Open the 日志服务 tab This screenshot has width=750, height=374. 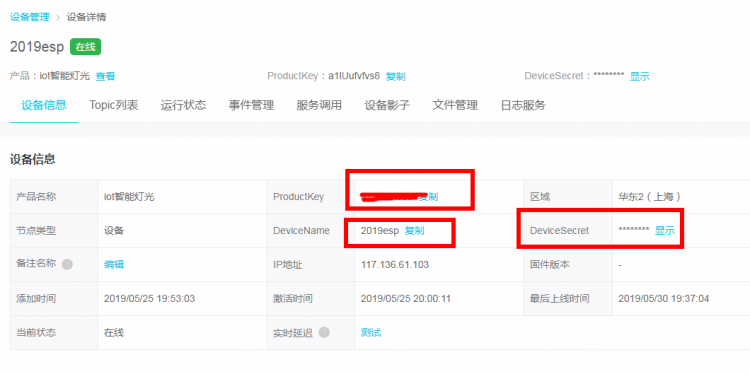point(523,105)
